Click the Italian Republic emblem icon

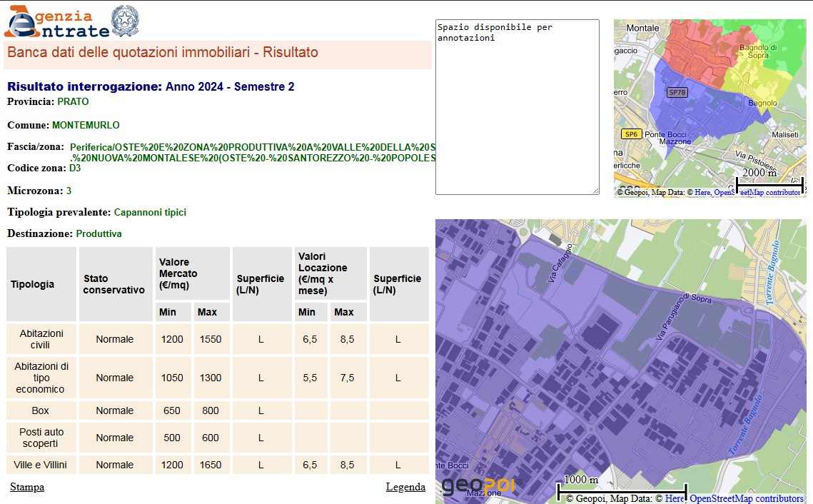click(126, 21)
